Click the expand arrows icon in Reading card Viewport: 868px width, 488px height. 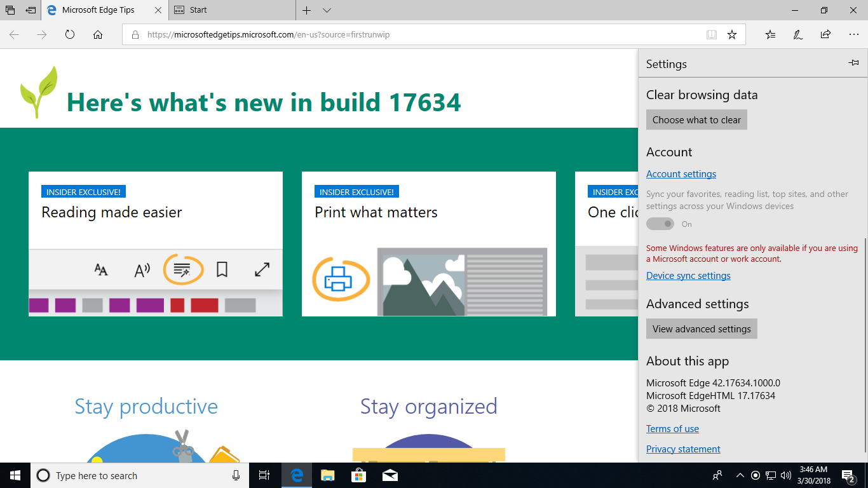(x=262, y=269)
